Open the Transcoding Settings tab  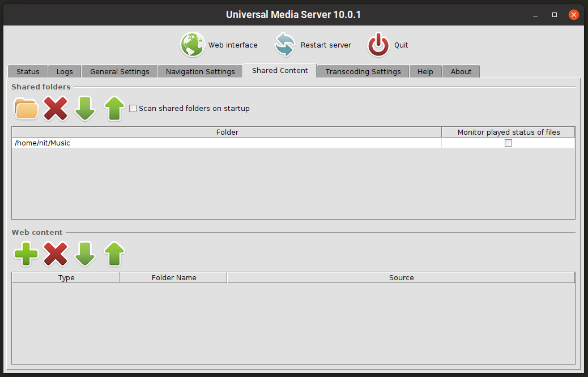tap(363, 71)
